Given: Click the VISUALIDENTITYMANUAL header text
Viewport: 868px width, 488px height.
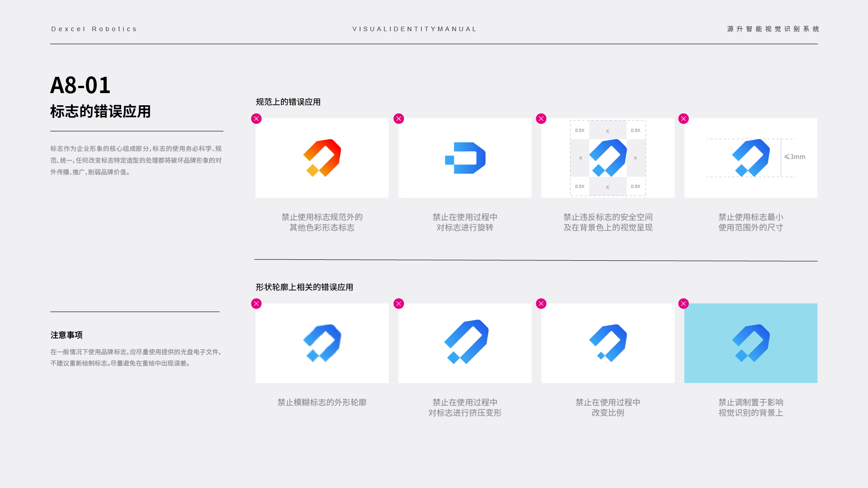Looking at the screenshot, I should click(x=415, y=29).
